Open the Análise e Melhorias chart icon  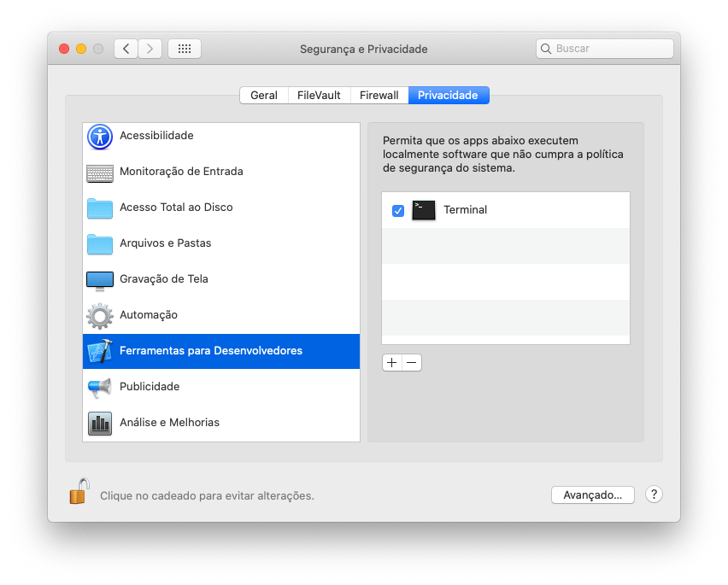100,423
